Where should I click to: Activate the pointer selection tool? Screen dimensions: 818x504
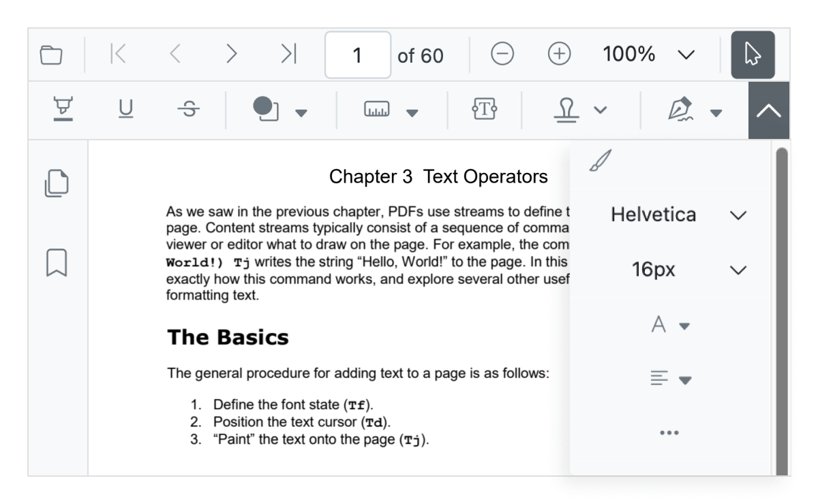point(755,53)
